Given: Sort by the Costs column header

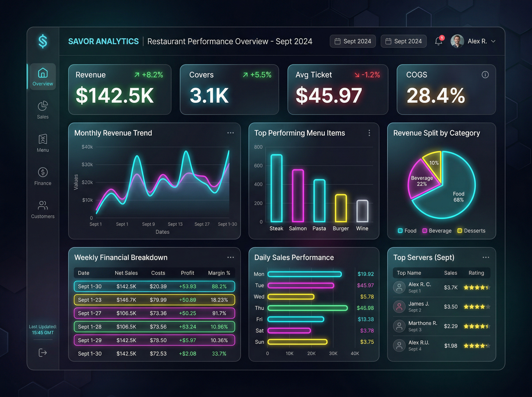Looking at the screenshot, I should coord(158,273).
